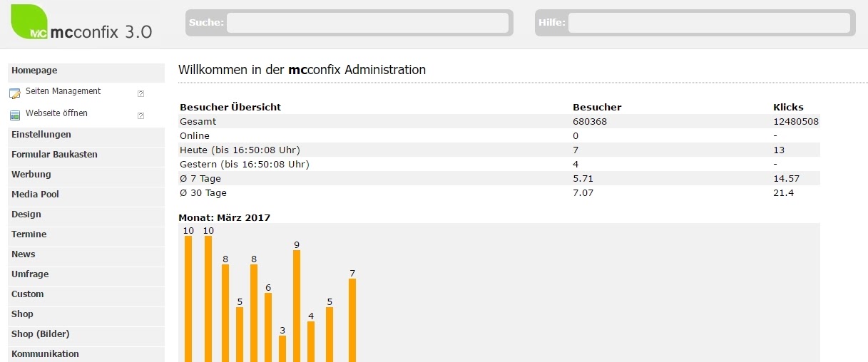The width and height of the screenshot is (868, 362).
Task: Select Shop (Bilder) in the sidebar
Action: [41, 334]
